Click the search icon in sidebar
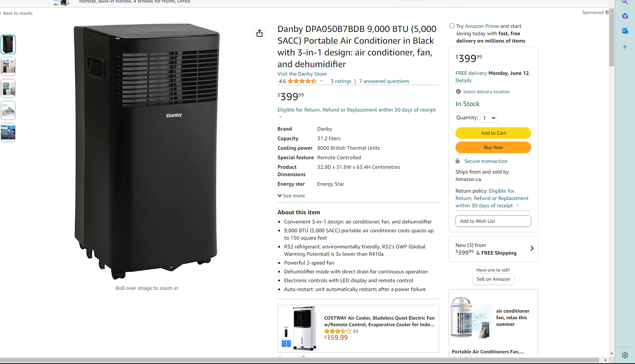Image resolution: width=635 pixels, height=364 pixels. coord(625,2)
